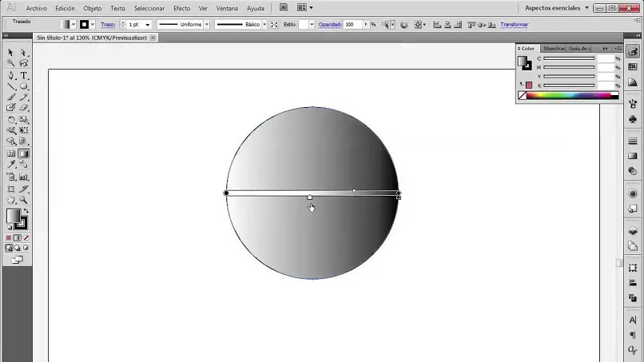Enable Draw Inside mode
This screenshot has width=644, height=362.
coord(26,248)
